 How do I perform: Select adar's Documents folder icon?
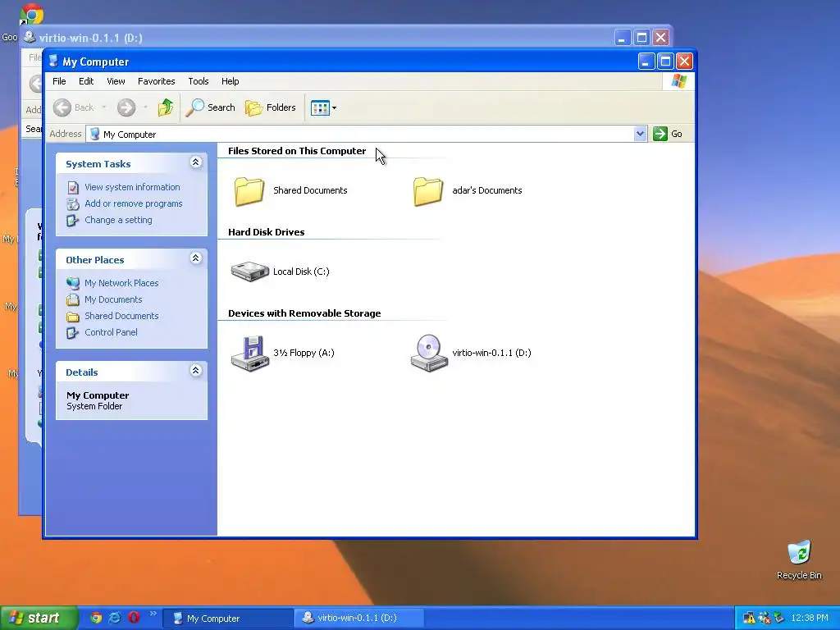(x=428, y=190)
